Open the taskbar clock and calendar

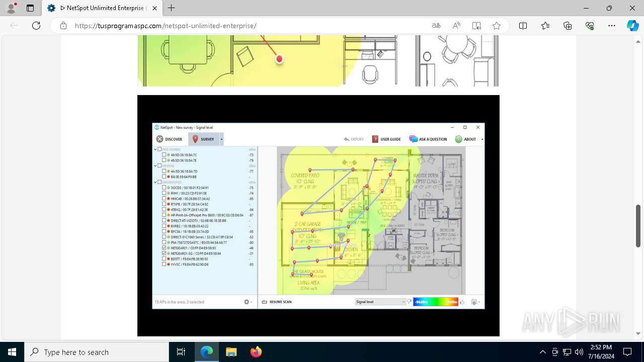(600, 352)
